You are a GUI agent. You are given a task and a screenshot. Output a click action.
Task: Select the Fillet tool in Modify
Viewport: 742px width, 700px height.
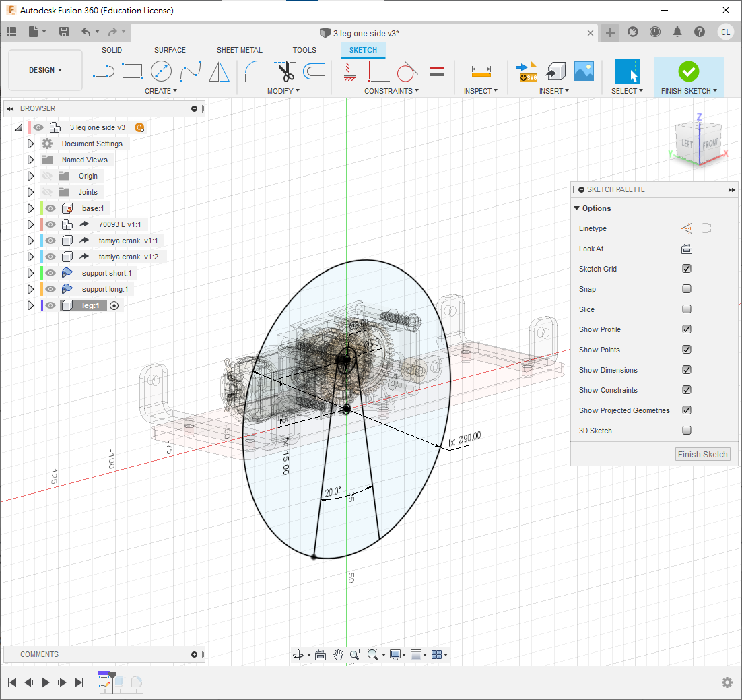click(x=255, y=71)
